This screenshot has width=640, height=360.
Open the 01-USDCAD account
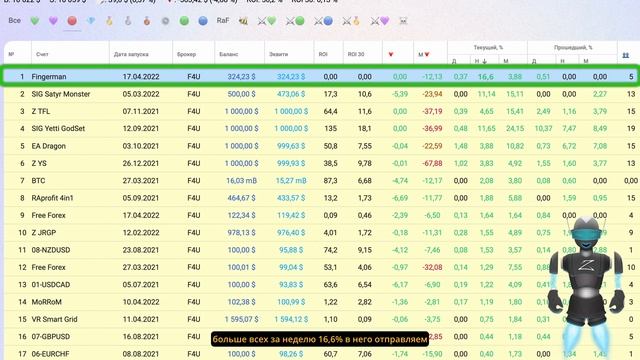click(51, 284)
